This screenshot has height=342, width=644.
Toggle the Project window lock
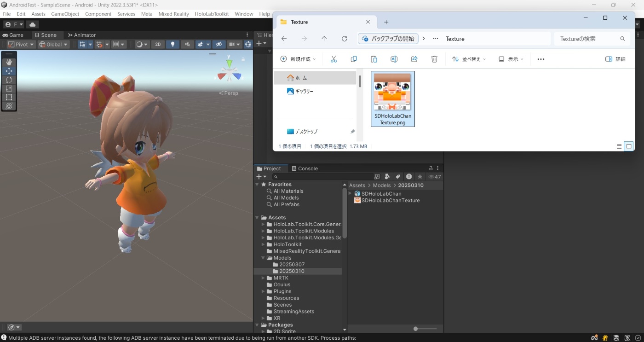click(x=431, y=168)
